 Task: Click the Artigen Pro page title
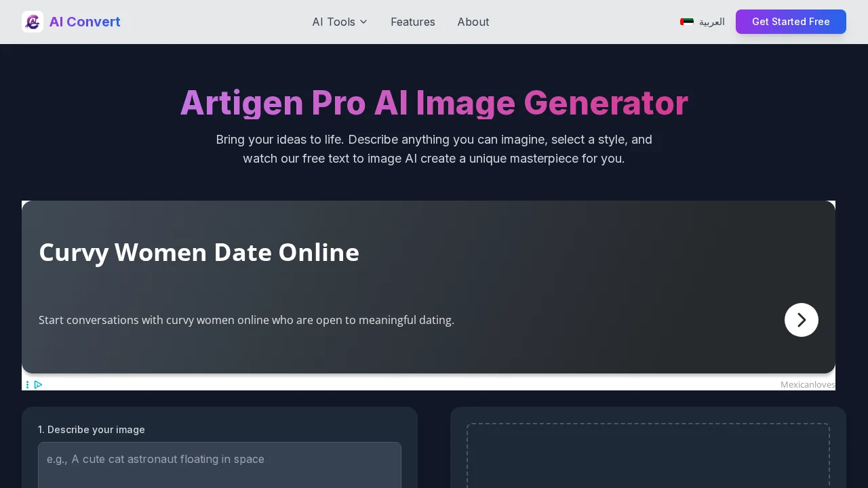(x=434, y=102)
